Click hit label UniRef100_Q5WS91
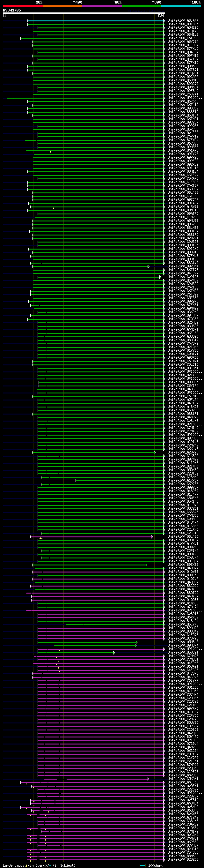 click(x=183, y=653)
